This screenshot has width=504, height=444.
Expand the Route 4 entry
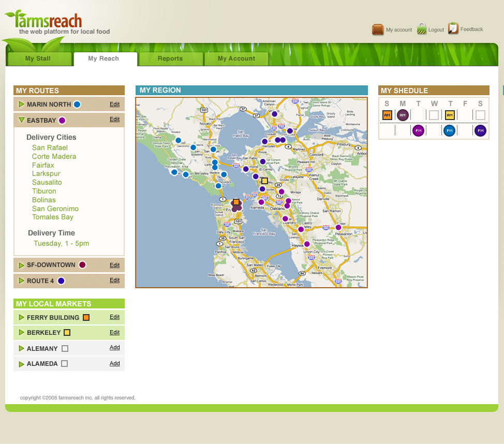(x=21, y=280)
